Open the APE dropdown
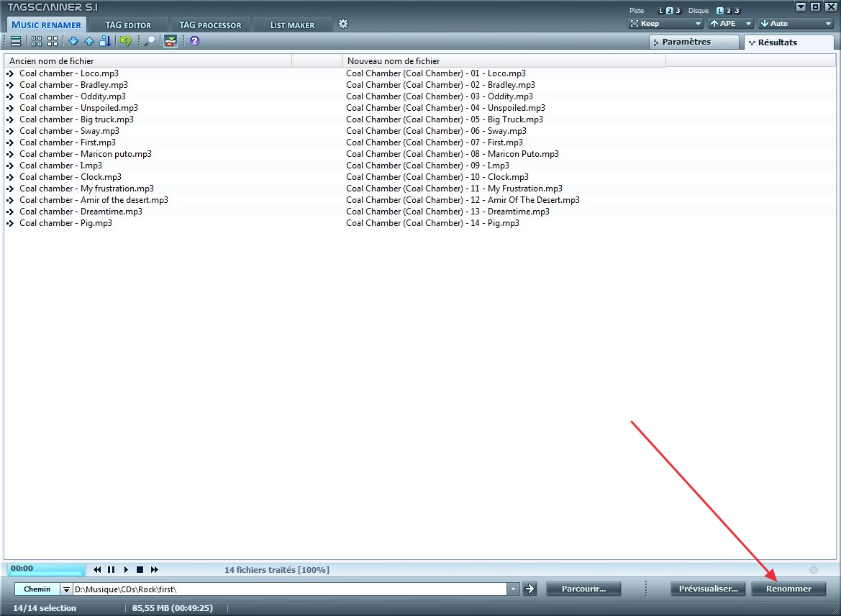Viewport: 841px width, 616px height. [730, 24]
